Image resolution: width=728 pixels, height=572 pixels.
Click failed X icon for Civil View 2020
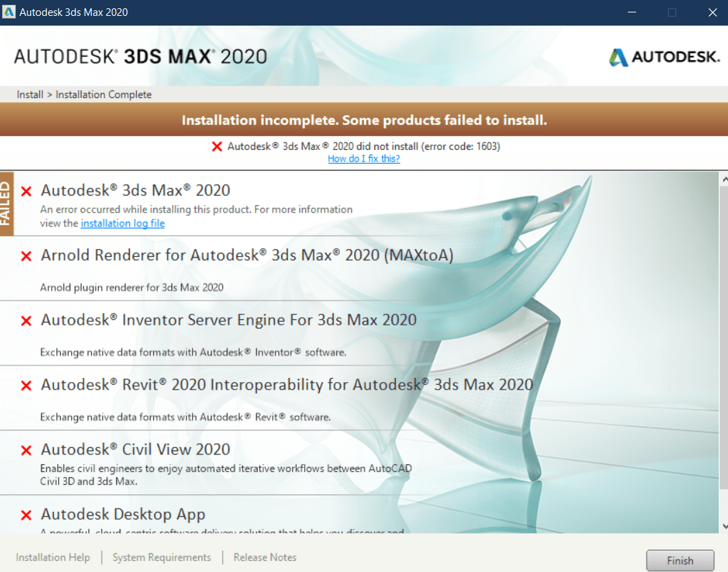pyautogui.click(x=26, y=450)
